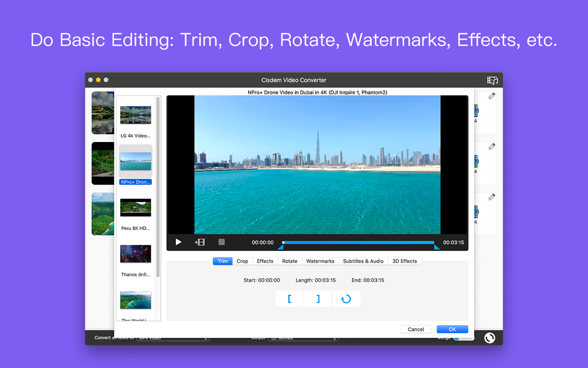Viewport: 588px width, 368px height.
Task: Open the editor via the topmost pencil icon
Action: [x=492, y=96]
